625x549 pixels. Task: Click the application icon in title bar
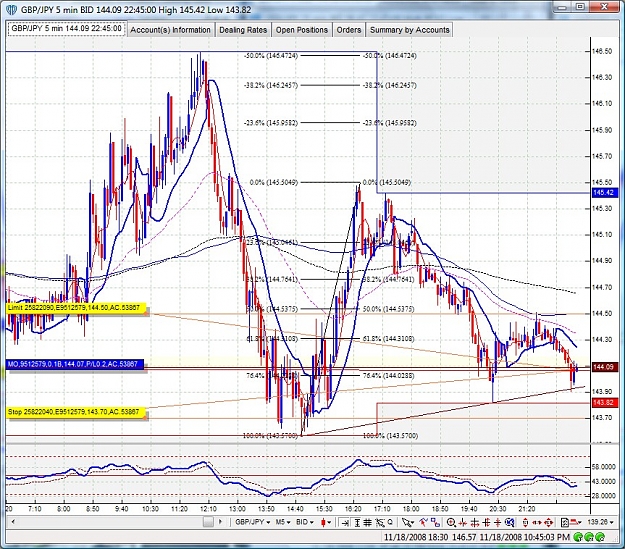click(12, 10)
